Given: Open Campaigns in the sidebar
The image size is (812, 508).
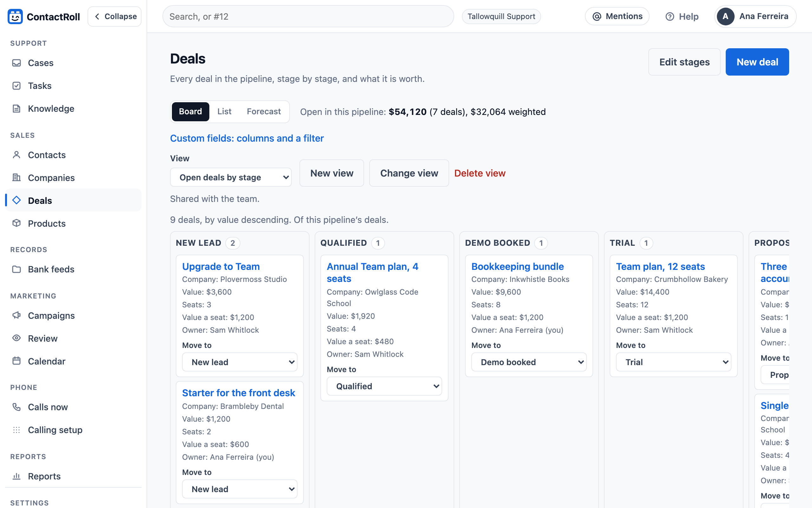Looking at the screenshot, I should [73, 316].
